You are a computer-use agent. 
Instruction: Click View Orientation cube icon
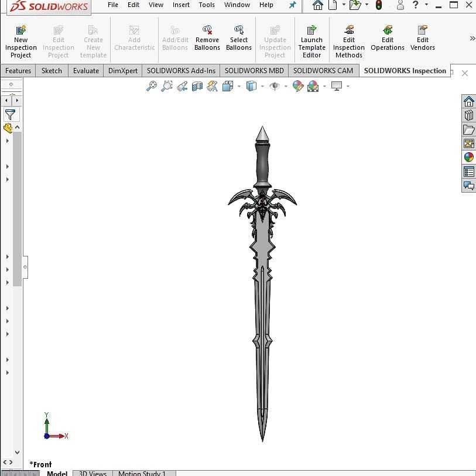(228, 86)
